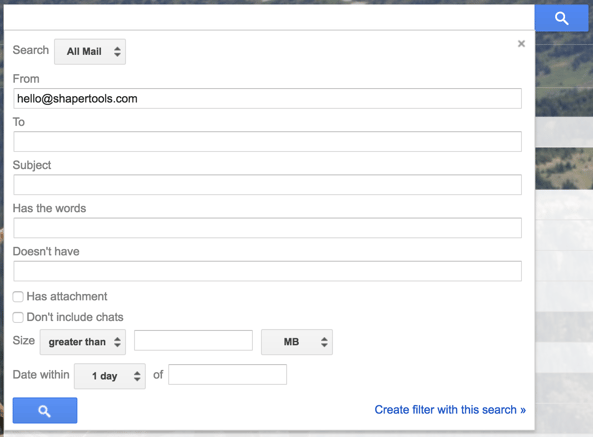Click the date field after 'of'
This screenshot has width=593, height=437.
point(227,375)
